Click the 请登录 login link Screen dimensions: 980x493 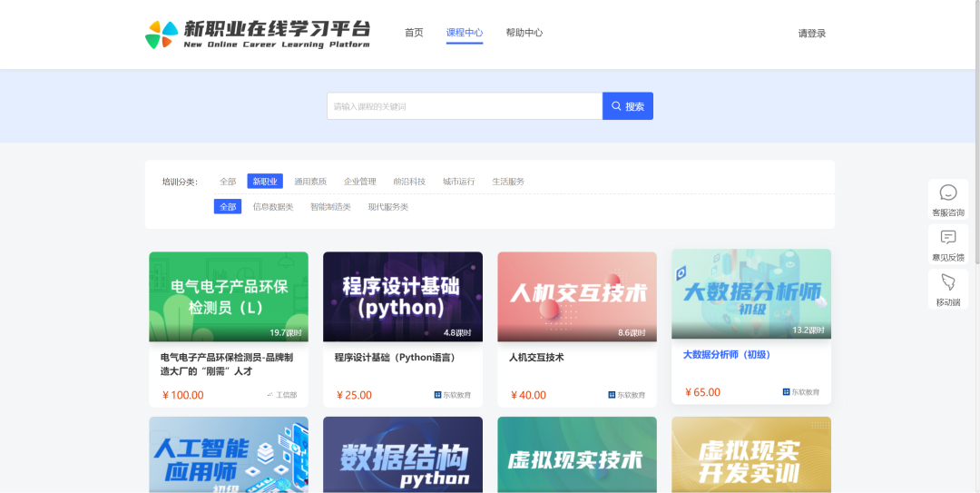pos(812,34)
